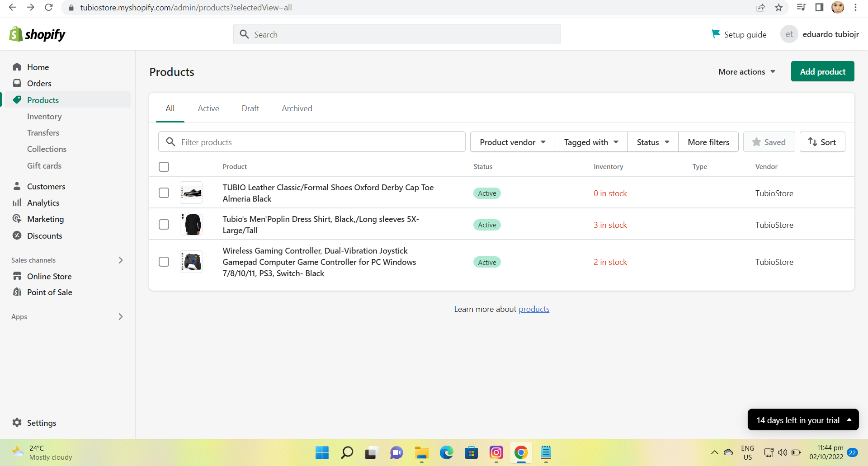Open the More actions dropdown

[x=747, y=72]
